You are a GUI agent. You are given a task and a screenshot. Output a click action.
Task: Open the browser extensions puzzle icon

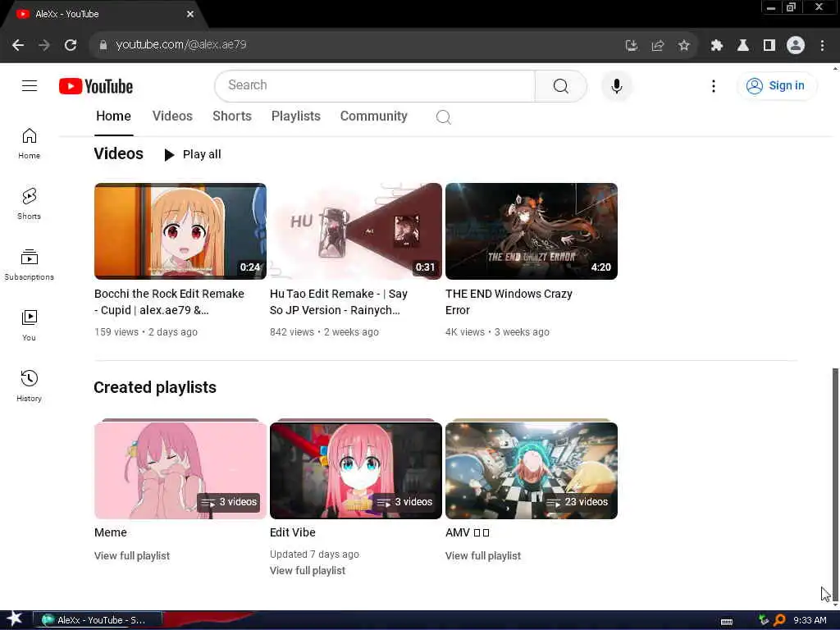click(716, 46)
